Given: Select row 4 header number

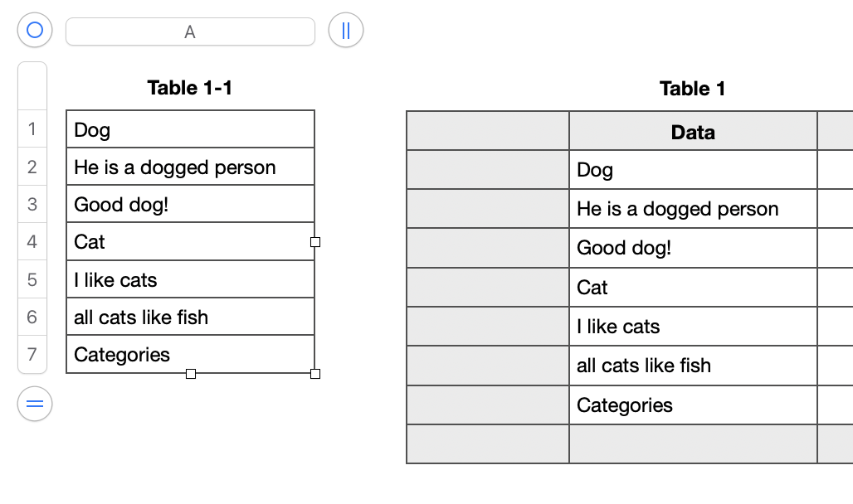Looking at the screenshot, I should click(32, 242).
